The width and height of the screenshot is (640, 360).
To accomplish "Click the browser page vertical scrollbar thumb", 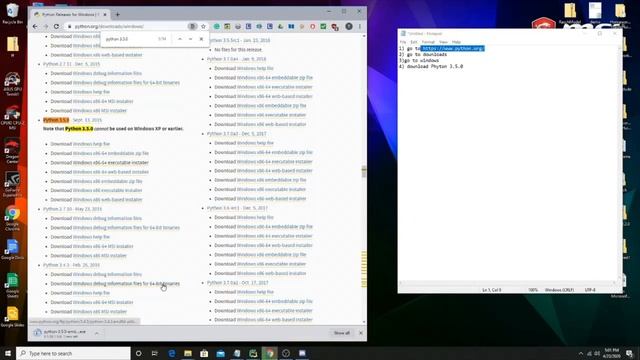I will 364,171.
